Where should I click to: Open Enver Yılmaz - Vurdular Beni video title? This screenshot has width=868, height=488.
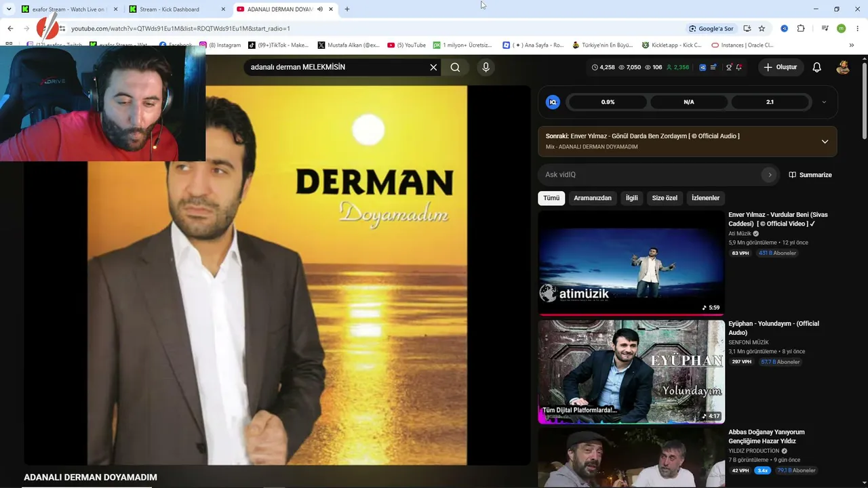click(778, 219)
